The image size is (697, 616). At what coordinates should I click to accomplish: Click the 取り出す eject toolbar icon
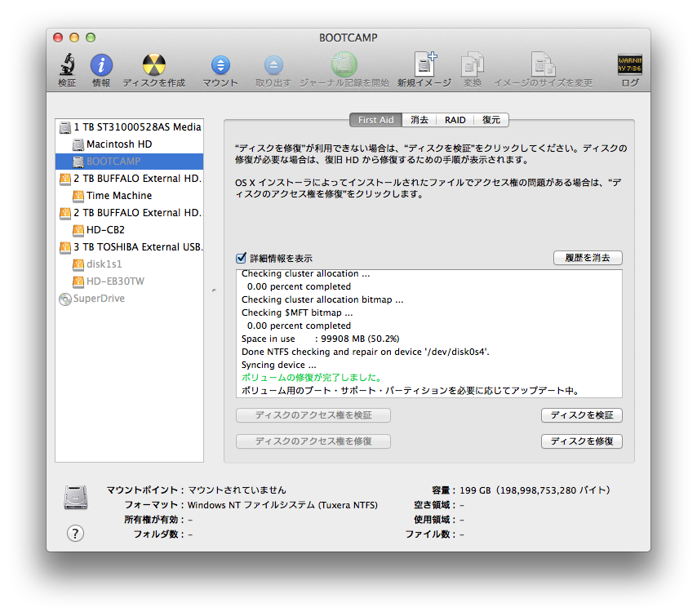(x=273, y=65)
